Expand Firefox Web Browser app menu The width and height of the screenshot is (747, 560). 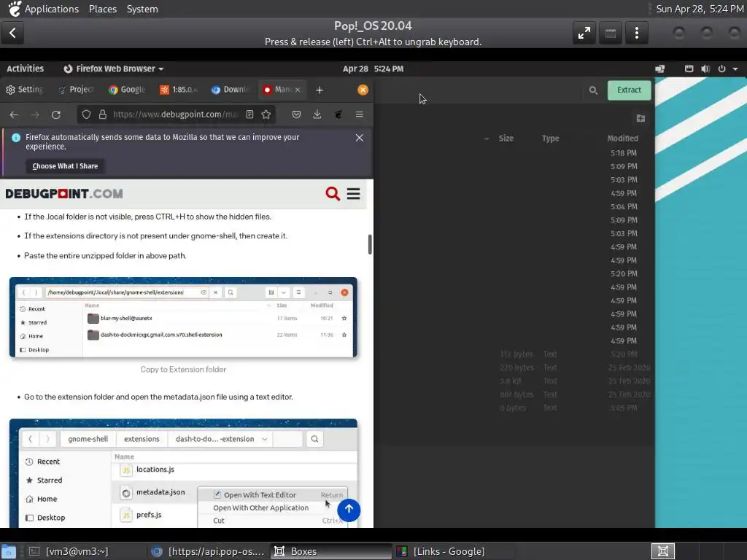click(x=113, y=69)
